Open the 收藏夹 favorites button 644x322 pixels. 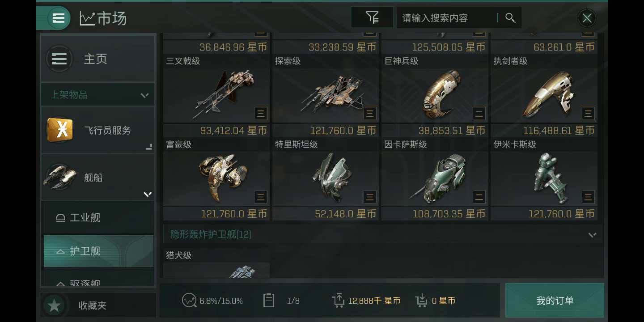(98, 305)
